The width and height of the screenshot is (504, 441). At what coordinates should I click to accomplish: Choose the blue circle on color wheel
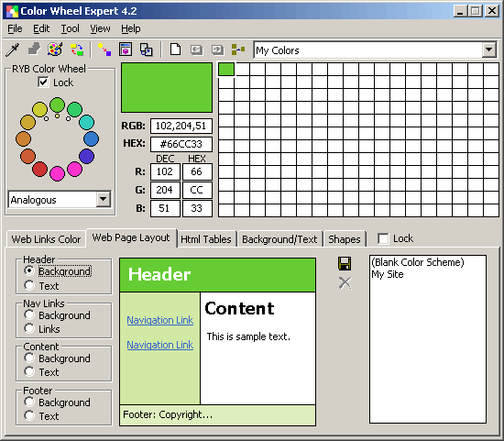tap(91, 139)
